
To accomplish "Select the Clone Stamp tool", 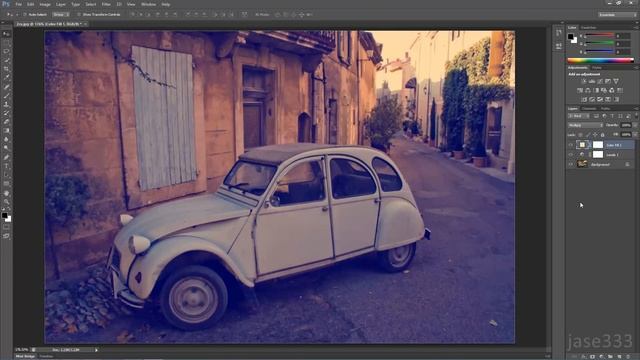I will 6,104.
